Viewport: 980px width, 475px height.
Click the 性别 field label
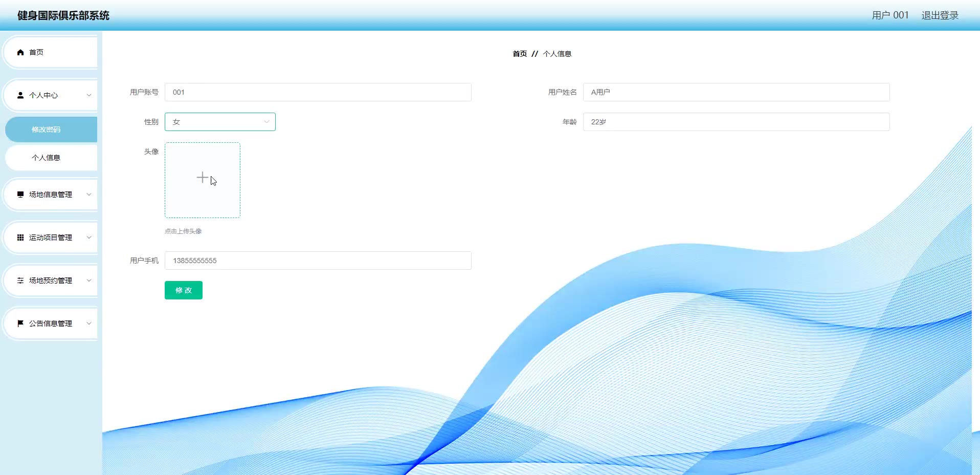pyautogui.click(x=151, y=122)
